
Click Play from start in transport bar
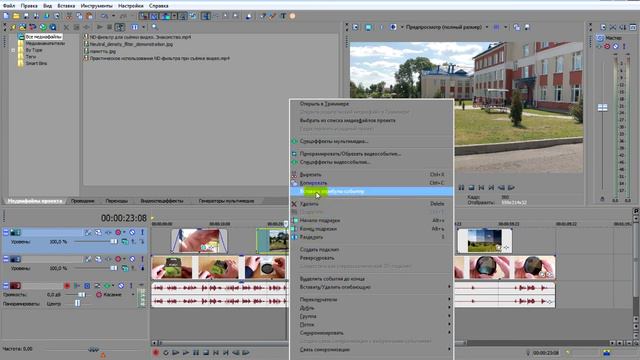(x=176, y=352)
